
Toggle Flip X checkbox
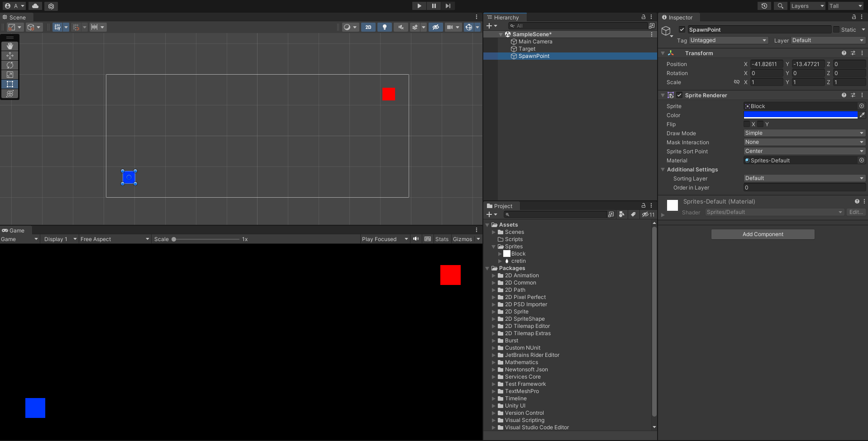tap(747, 124)
